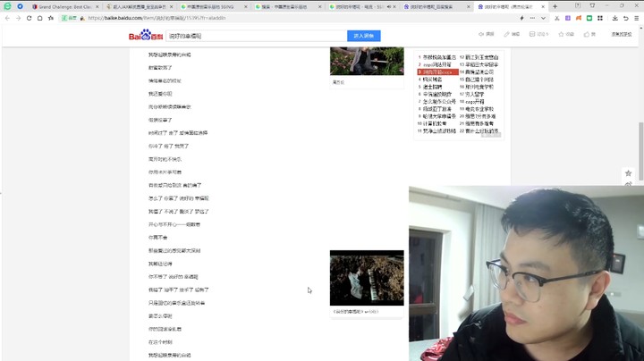This screenshot has width=644, height=361.
Task: Click lyric line 有些爱只给到这 真的痛了
Action: click(x=175, y=185)
